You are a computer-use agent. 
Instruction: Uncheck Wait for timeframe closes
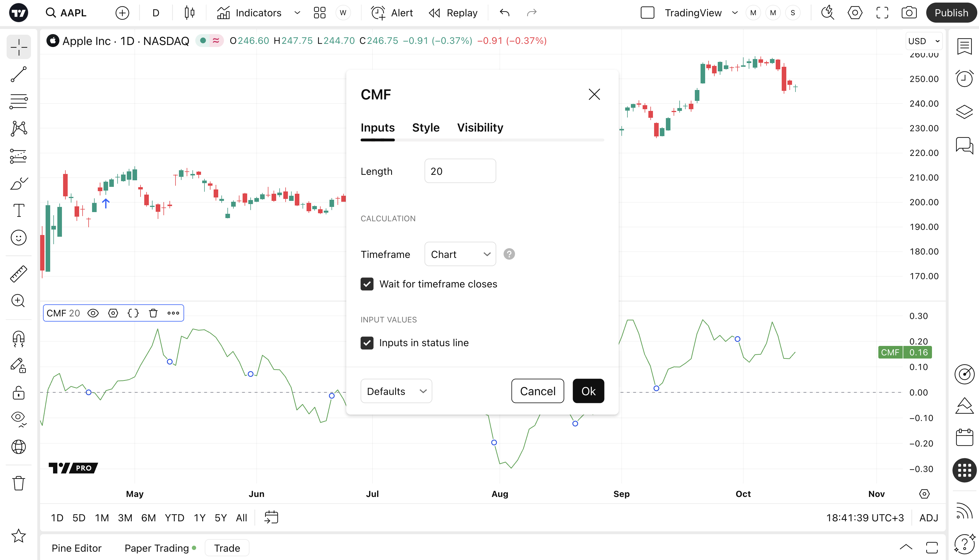click(367, 284)
